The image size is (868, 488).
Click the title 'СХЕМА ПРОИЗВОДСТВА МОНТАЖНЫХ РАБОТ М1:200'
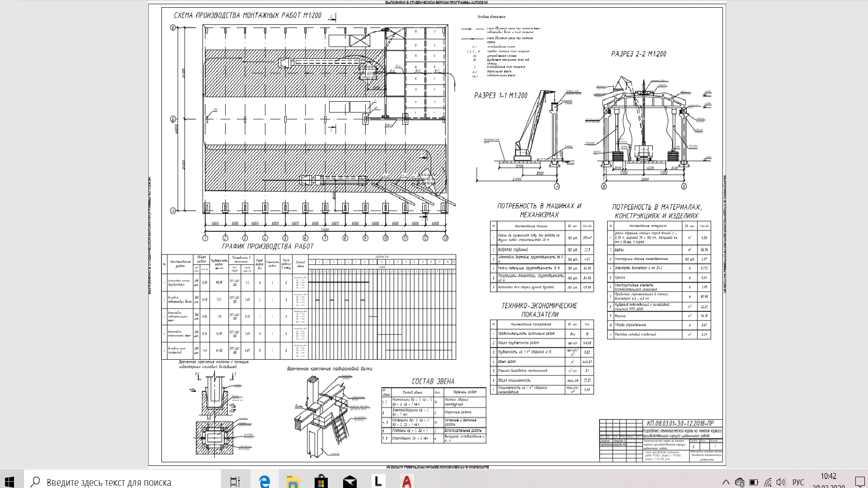247,15
